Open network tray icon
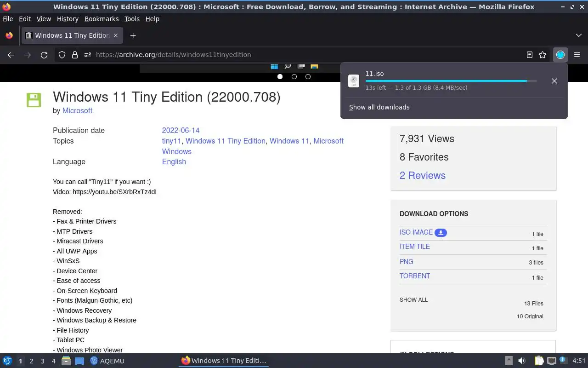588x368 pixels. coord(551,361)
